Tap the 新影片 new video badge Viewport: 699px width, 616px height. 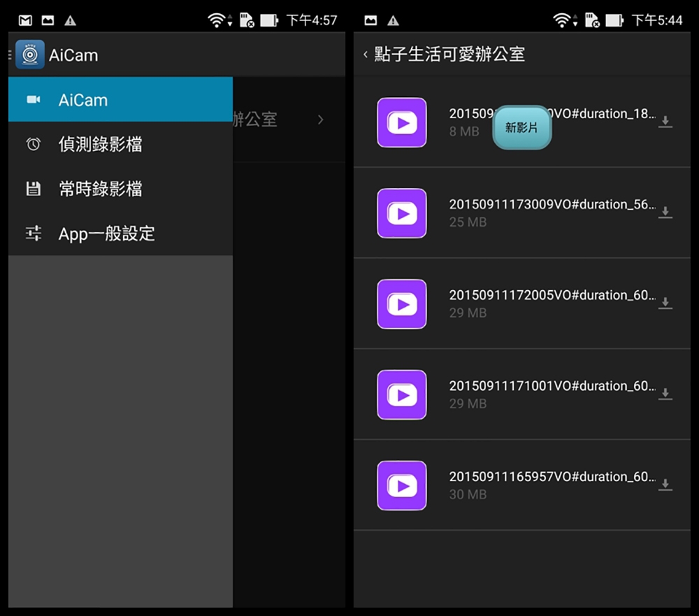[521, 127]
